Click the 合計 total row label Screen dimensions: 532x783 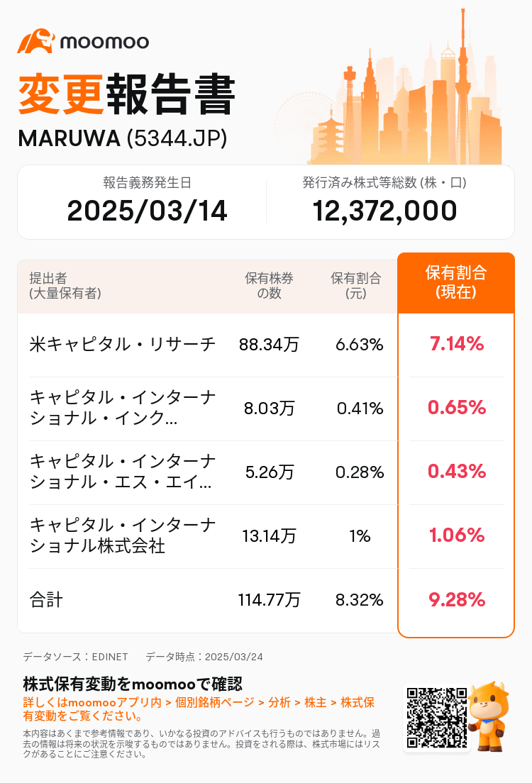click(x=47, y=600)
